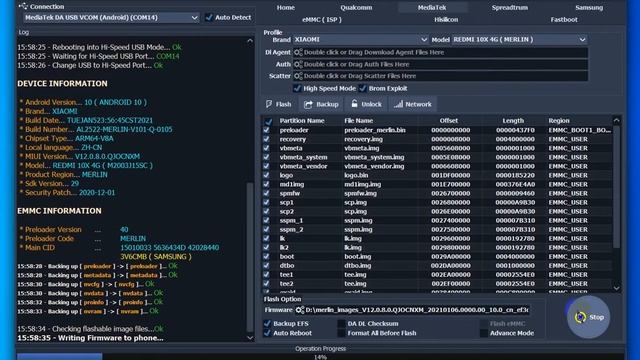Screen dimensions: 640x360
Task: Click the Flash tab icon
Action: (x=269, y=104)
